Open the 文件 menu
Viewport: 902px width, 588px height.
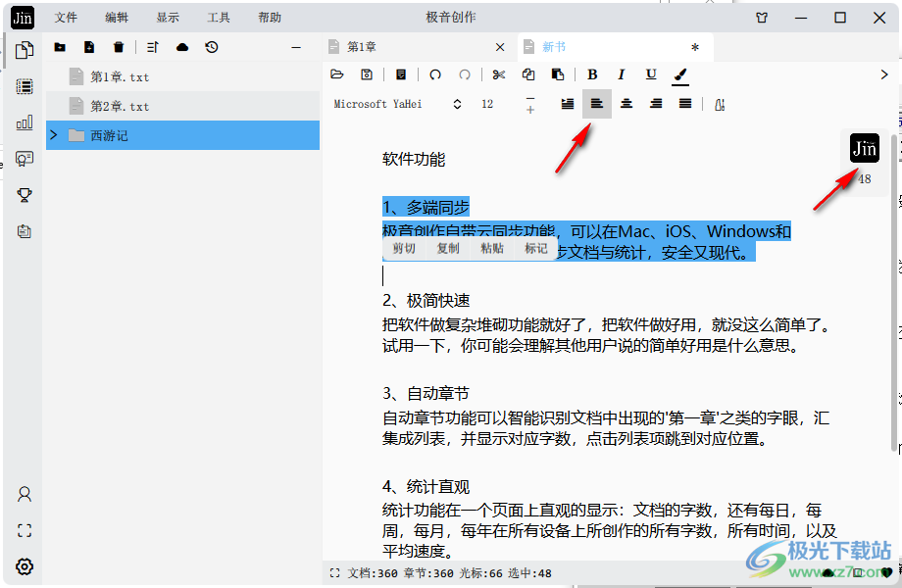pyautogui.click(x=66, y=18)
